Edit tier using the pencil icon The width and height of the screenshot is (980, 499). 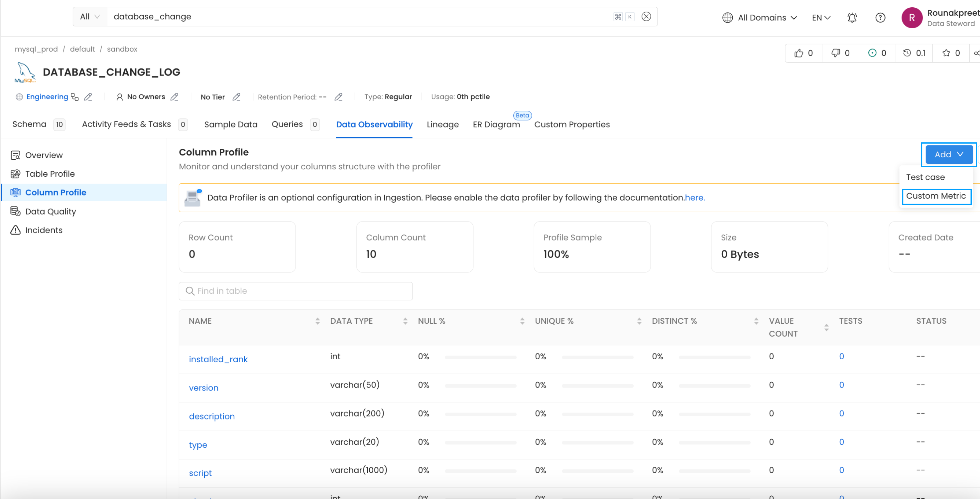pos(236,97)
